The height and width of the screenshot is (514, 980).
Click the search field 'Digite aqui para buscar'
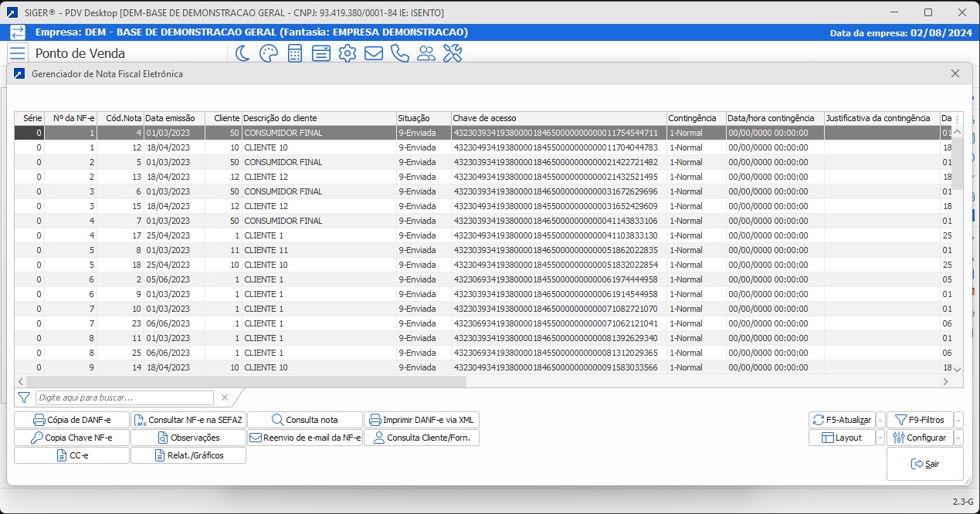click(x=124, y=397)
